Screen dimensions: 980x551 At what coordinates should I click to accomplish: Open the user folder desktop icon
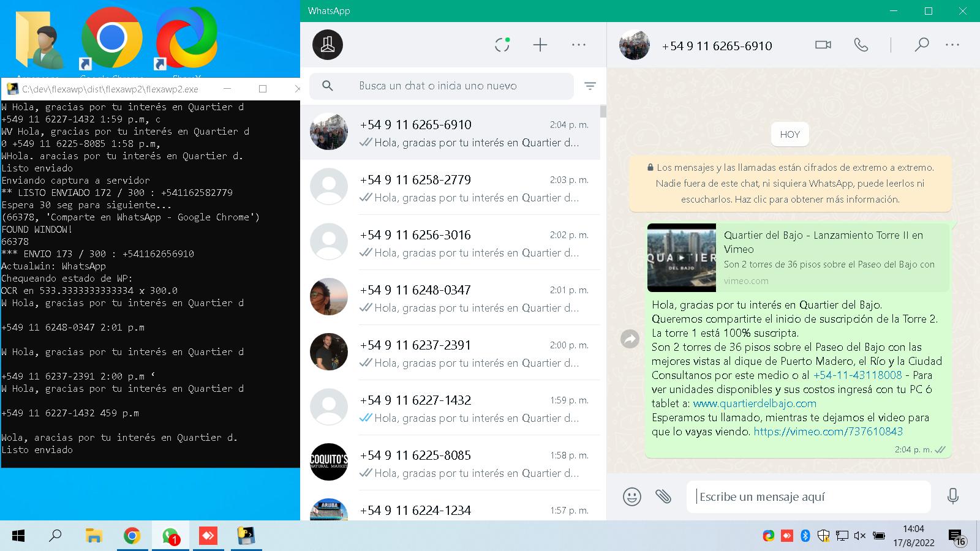point(38,39)
